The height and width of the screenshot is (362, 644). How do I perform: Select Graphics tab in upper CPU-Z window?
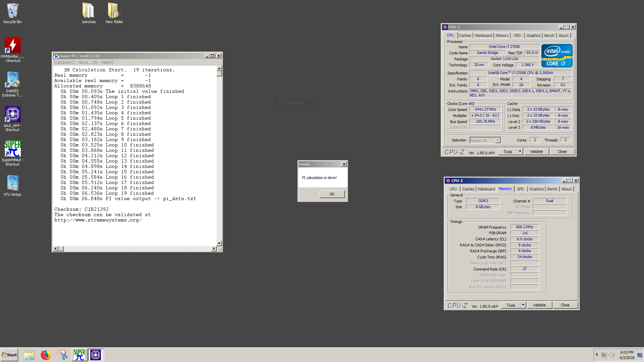pos(533,36)
